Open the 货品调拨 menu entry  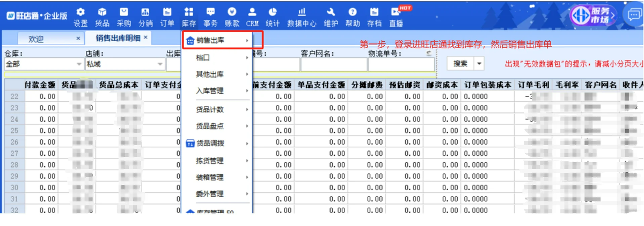217,144
